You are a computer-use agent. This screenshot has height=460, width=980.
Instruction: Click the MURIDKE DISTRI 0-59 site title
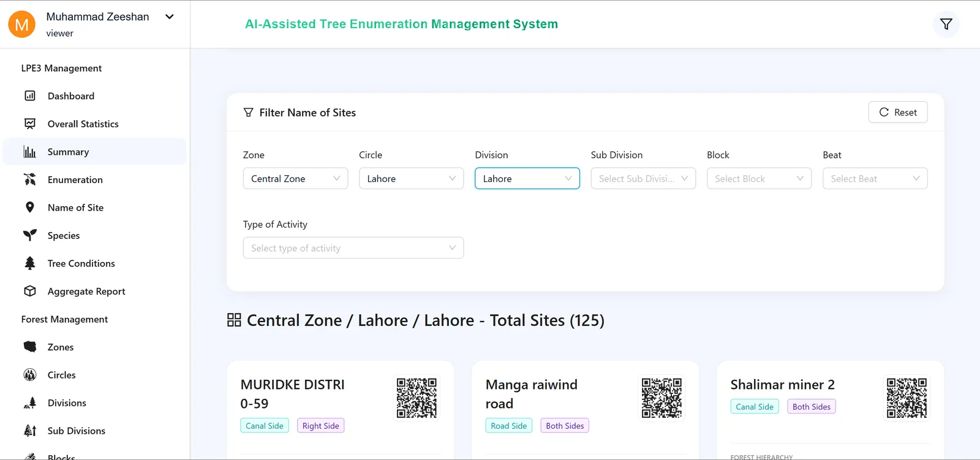point(293,394)
